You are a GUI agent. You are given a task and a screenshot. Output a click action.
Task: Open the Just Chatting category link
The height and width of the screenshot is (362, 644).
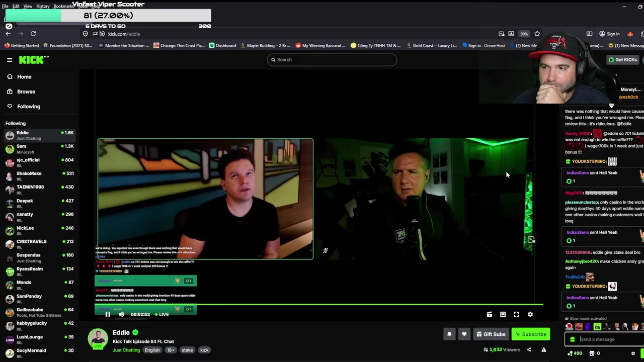point(126,350)
